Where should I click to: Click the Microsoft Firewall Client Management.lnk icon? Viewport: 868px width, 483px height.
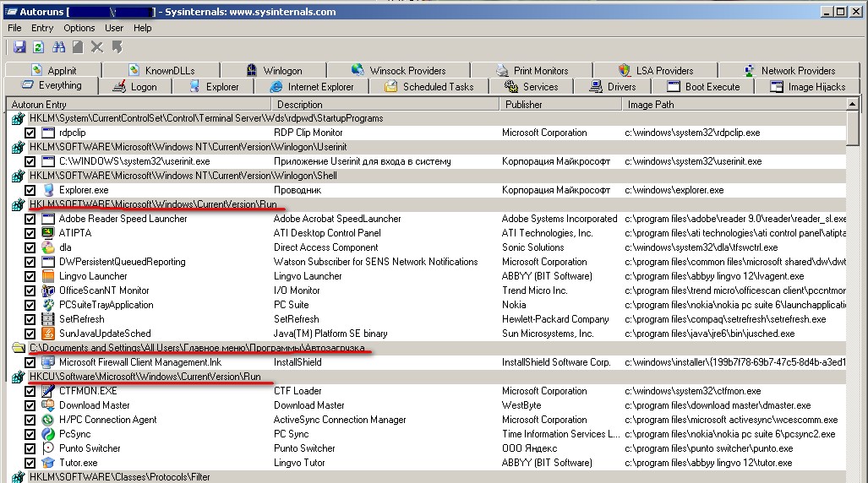coord(48,362)
